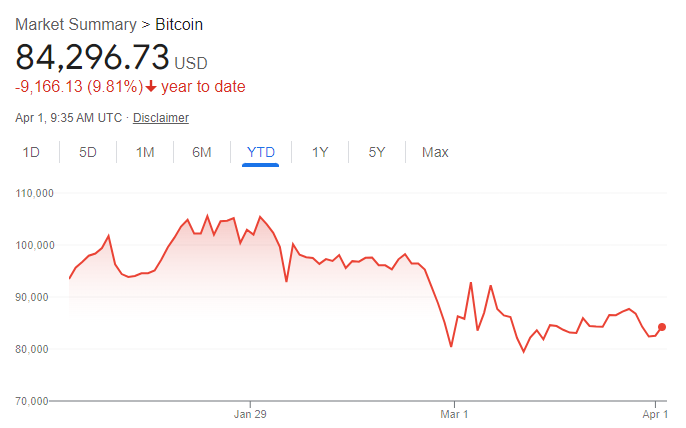
Task: Select the YTD tab
Action: [261, 152]
